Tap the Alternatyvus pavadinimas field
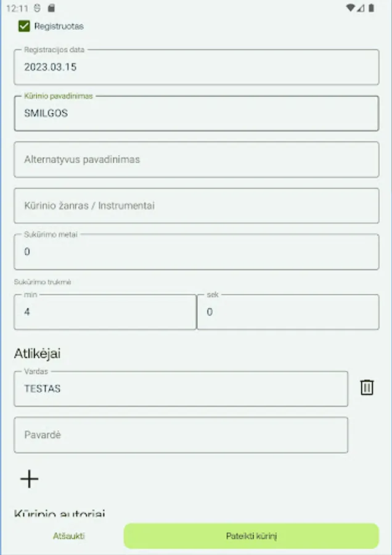The width and height of the screenshot is (392, 555). [196, 159]
